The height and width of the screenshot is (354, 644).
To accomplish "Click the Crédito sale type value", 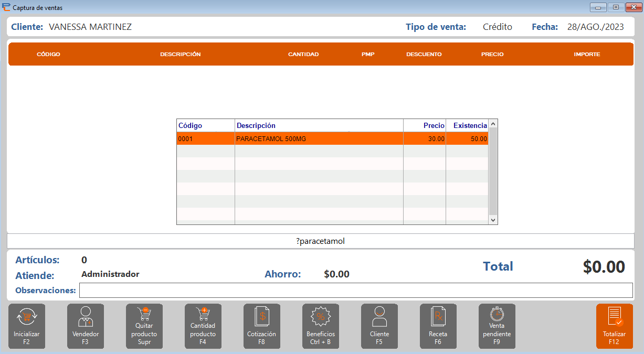I will click(498, 27).
